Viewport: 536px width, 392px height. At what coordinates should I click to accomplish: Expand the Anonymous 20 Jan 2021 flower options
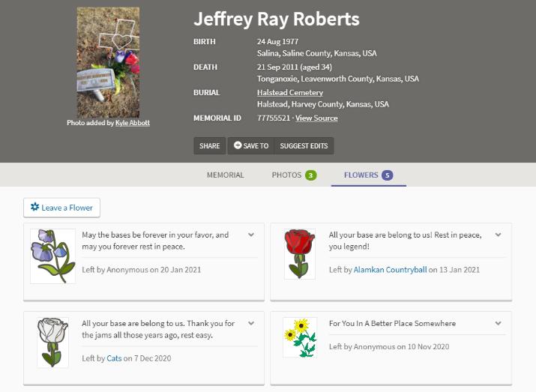(x=251, y=235)
